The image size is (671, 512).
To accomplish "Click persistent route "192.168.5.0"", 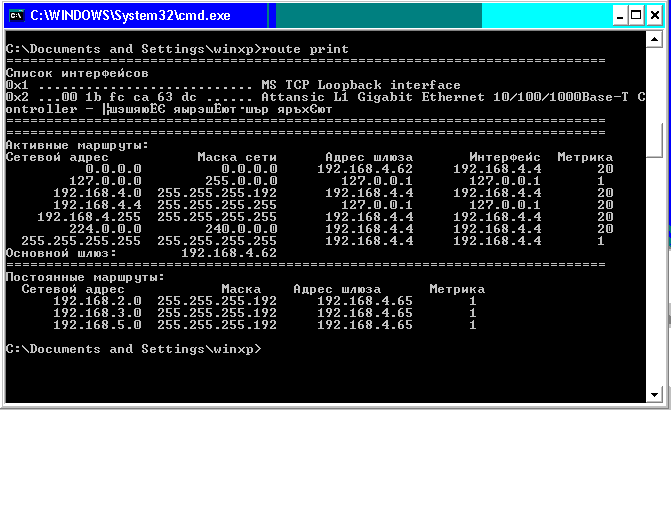I will tap(97, 325).
